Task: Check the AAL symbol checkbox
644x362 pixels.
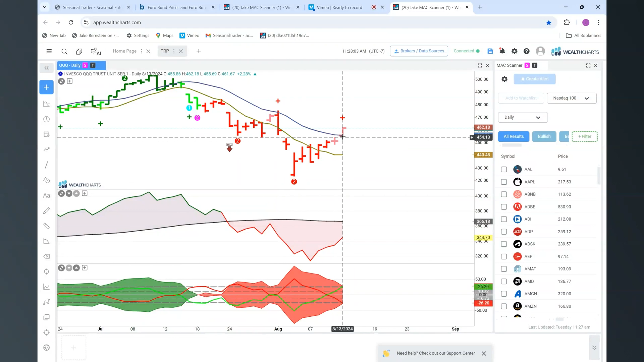Action: (504, 169)
